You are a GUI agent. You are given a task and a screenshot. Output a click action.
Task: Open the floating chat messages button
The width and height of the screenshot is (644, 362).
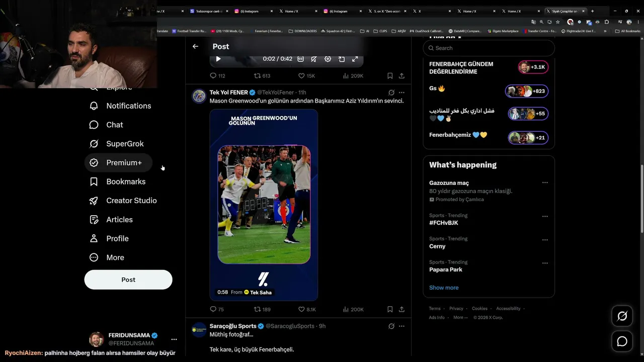[622, 342]
